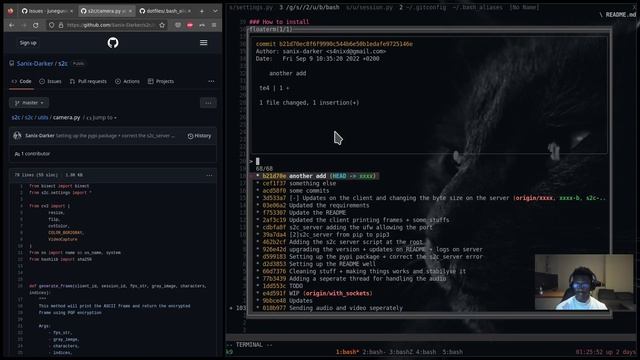Go back in the browser
This screenshot has width=640, height=360.
[12, 25]
